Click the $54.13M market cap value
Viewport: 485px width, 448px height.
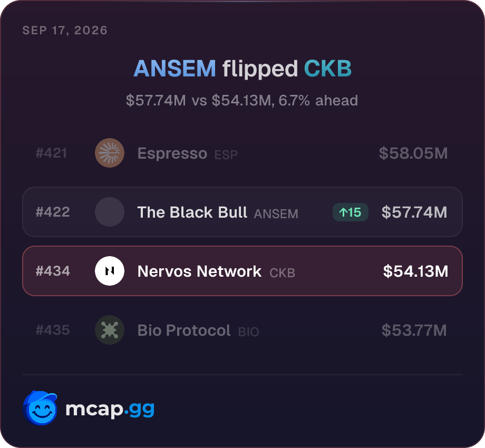click(x=415, y=271)
